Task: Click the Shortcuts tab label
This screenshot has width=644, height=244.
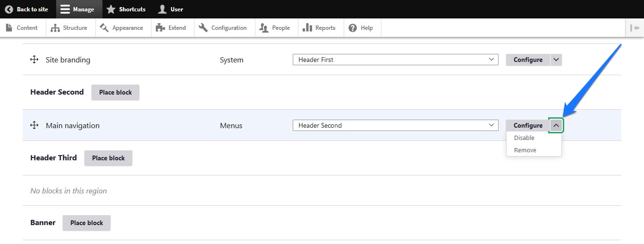Action: click(x=132, y=9)
